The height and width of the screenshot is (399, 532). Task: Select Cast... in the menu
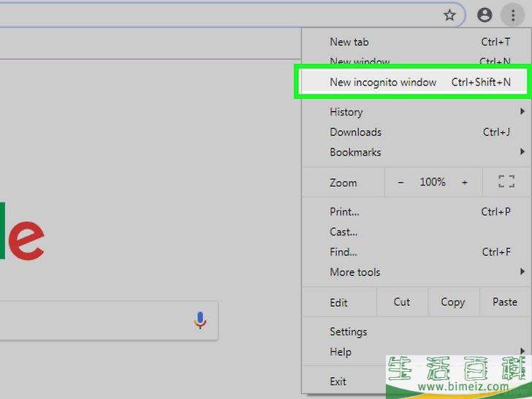416,232
